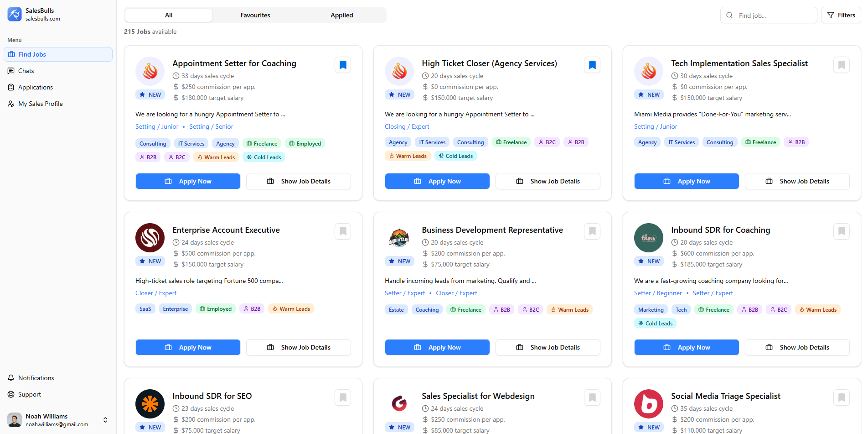The height and width of the screenshot is (434, 868).
Task: Bookmark the Social Media Triage Specialist job
Action: [841, 397]
